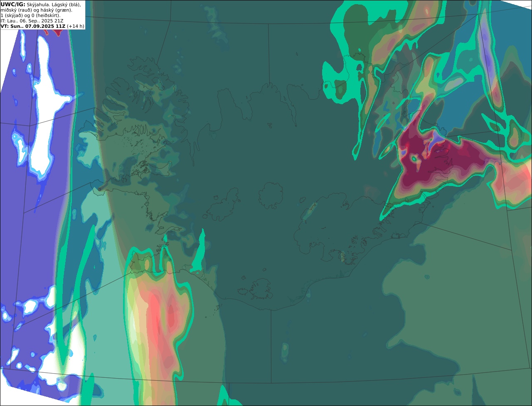Click the "(+14 h)" forecast offset text
This screenshot has width=532, height=406.
pos(75,26)
